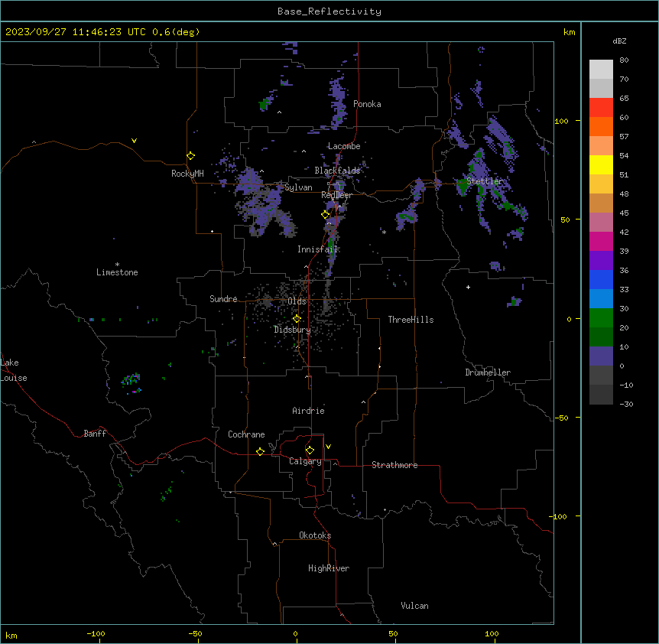Select the magenta 39-42 dBZ legend swatch
The image size is (659, 644).
[601, 241]
